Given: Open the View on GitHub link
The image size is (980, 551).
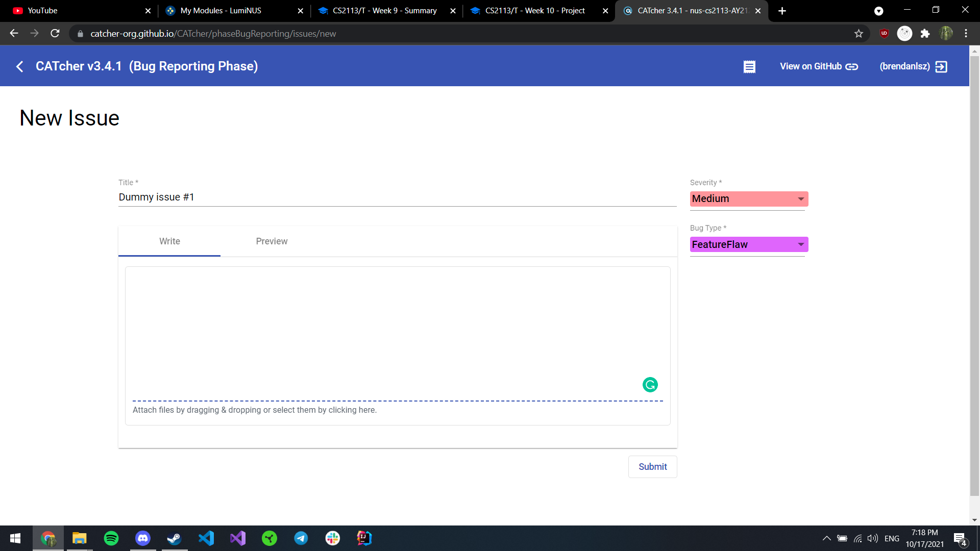Looking at the screenshot, I should tap(819, 67).
